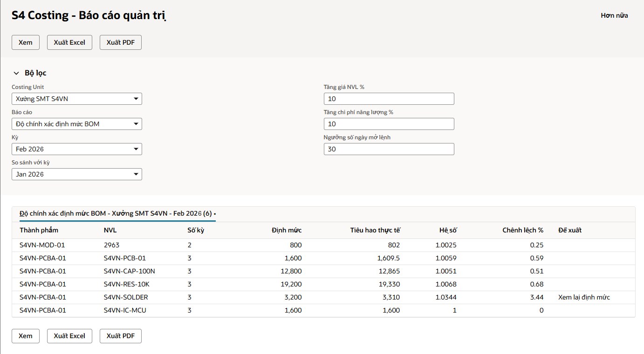Screen dimensions: 644x354
Task: Focus the Tăng chi phí năng lượng % field
Action: (389, 124)
